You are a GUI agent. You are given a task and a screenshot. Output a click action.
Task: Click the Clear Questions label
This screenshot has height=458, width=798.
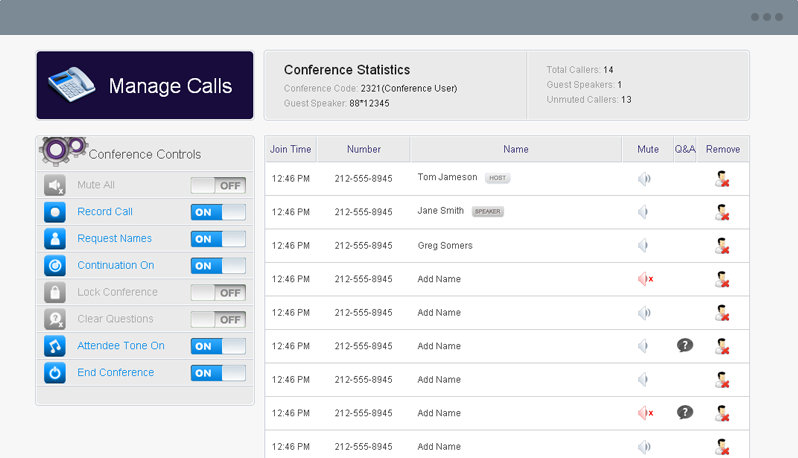coord(115,319)
